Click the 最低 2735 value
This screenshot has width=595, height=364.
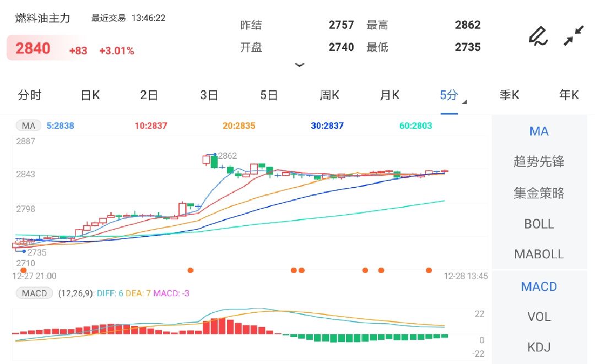(x=468, y=47)
